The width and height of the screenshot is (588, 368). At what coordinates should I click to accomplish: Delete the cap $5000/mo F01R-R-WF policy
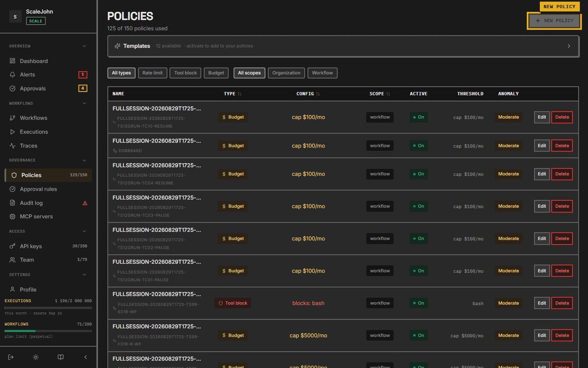click(562, 335)
